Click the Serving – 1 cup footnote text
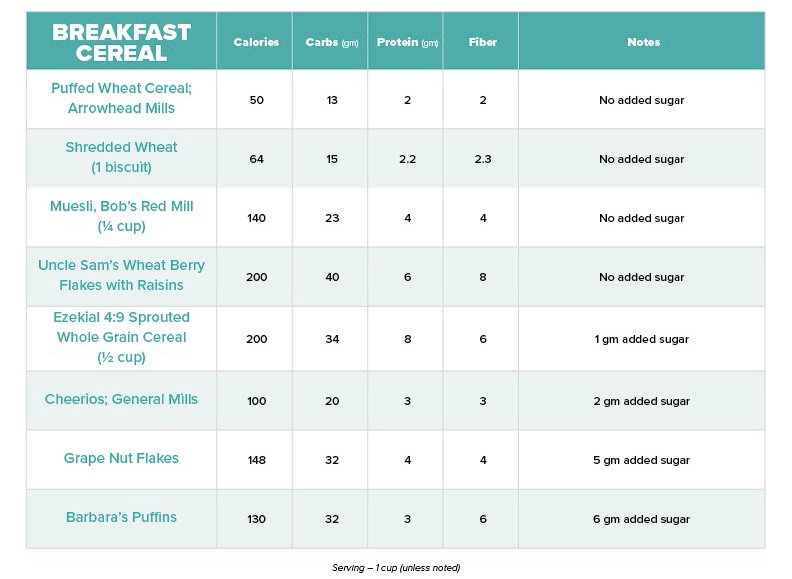The height and width of the screenshot is (579, 792). (x=396, y=567)
